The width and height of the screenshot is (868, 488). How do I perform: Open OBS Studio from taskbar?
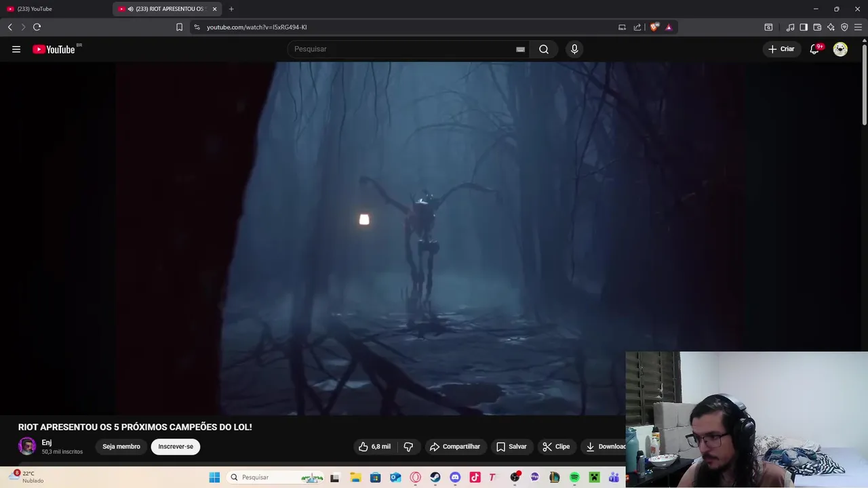[515, 477]
